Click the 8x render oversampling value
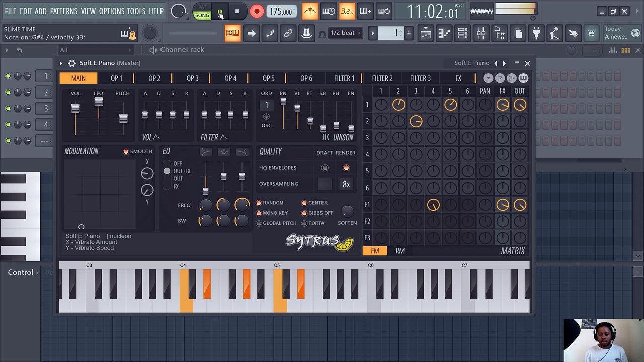 (346, 184)
